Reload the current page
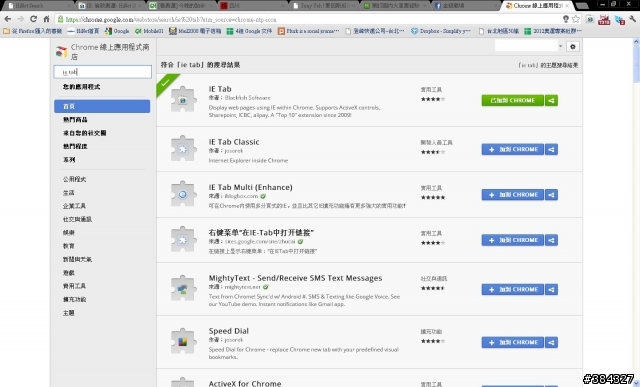Image resolution: width=640 pixels, height=387 pixels. tap(33, 19)
